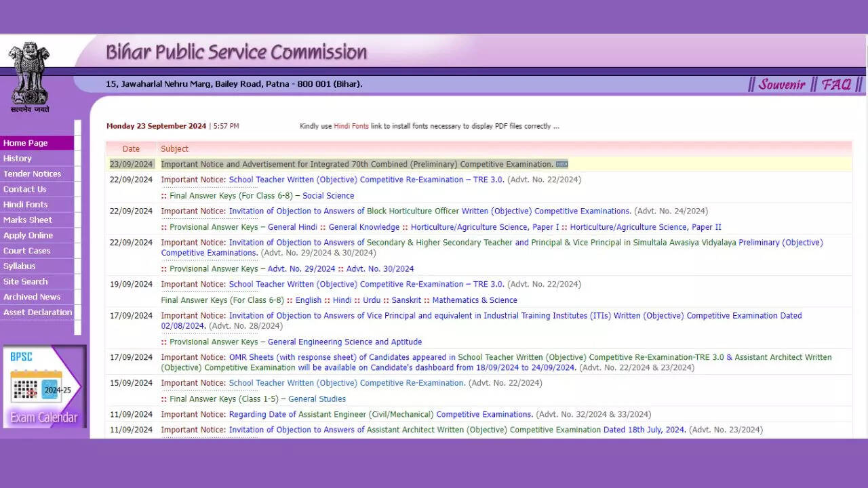Open Archived News sidebar item
868x488 pixels.
pyautogui.click(x=32, y=297)
